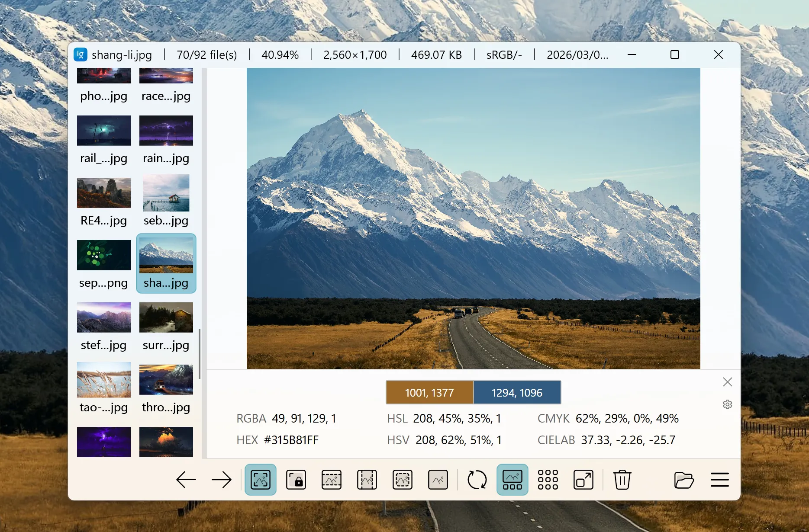Click the gallery vertical scrollbar handle
809x532 pixels.
pyautogui.click(x=200, y=354)
